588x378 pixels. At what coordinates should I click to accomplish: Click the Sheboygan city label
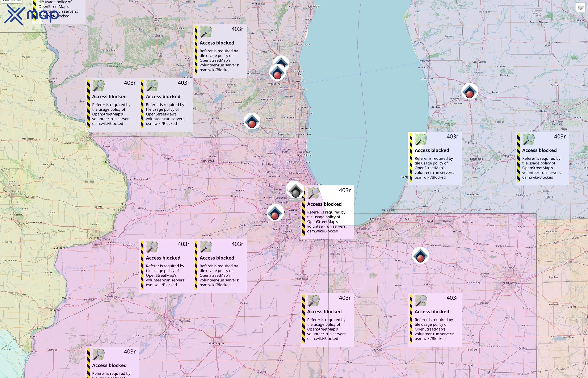pos(314,6)
